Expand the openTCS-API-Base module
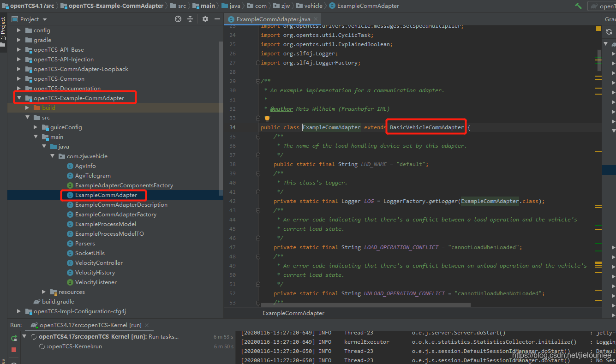Screen dimensions: 616x364 point(19,50)
